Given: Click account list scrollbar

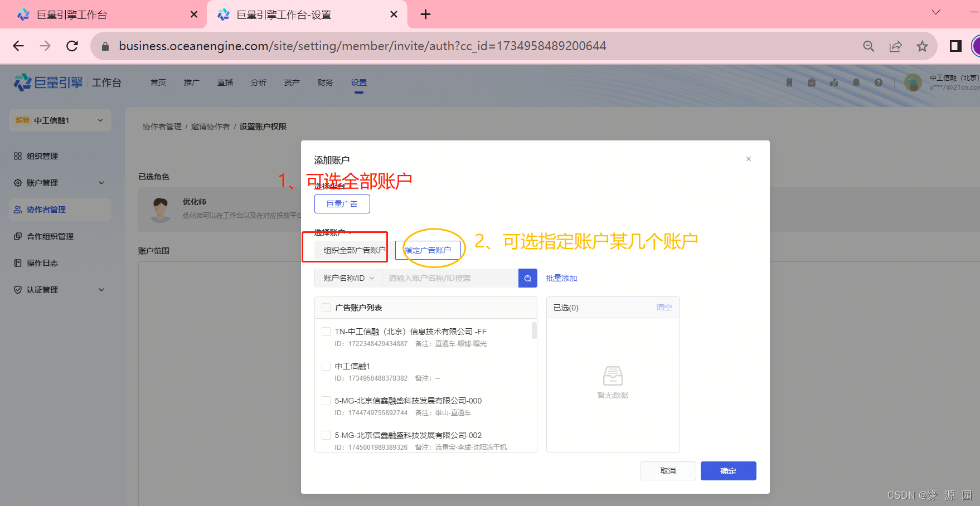Looking at the screenshot, I should coord(534,330).
